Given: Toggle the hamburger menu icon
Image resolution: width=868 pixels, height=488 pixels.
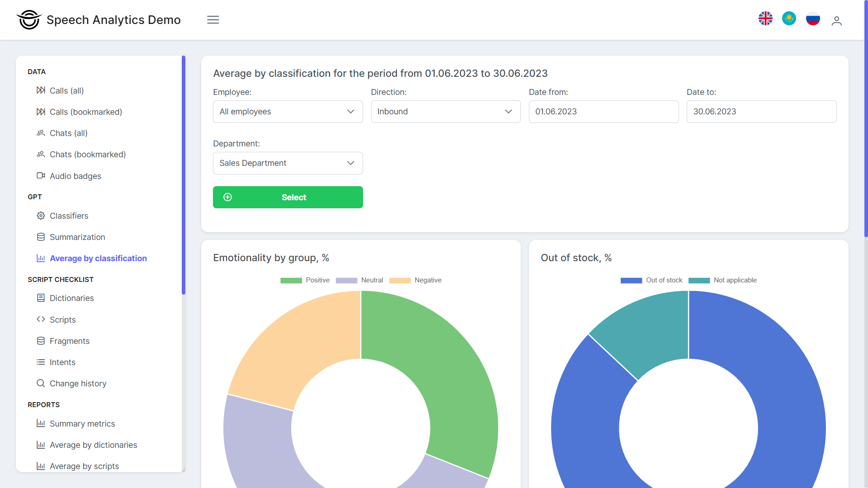Looking at the screenshot, I should pos(213,20).
